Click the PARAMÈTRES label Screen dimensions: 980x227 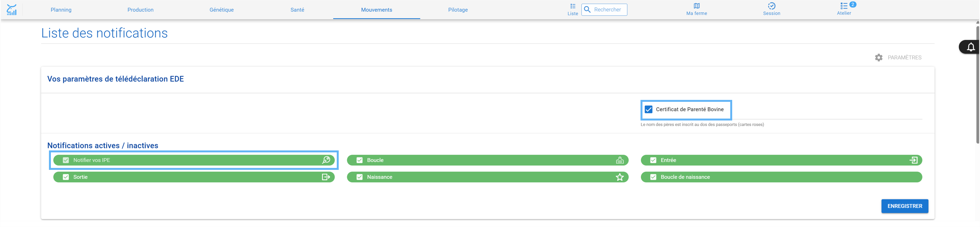point(905,58)
